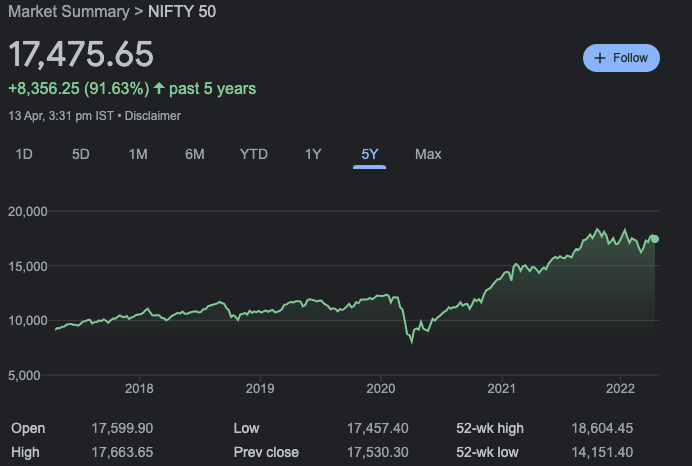Click the 2020 crash low point on chart
692x466 pixels.
(412, 342)
